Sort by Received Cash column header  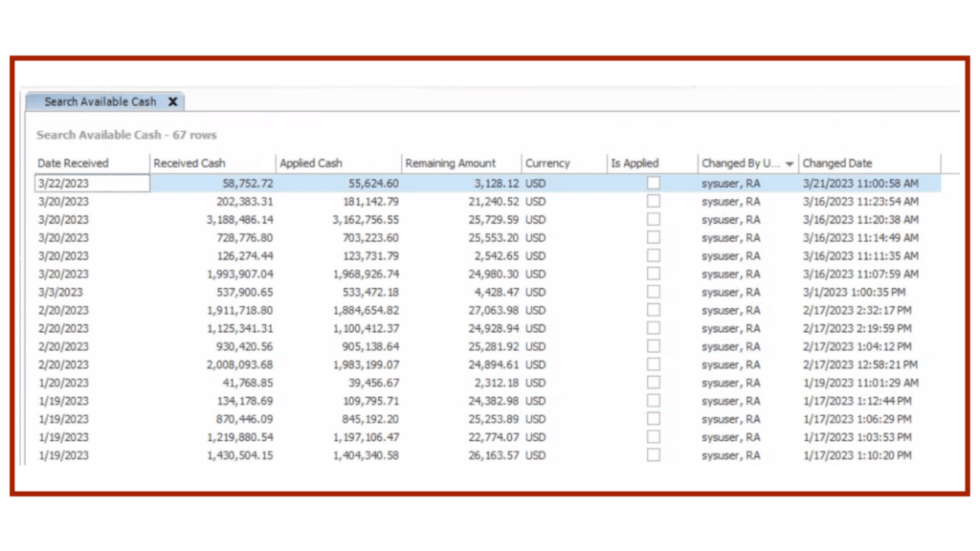[x=189, y=164]
